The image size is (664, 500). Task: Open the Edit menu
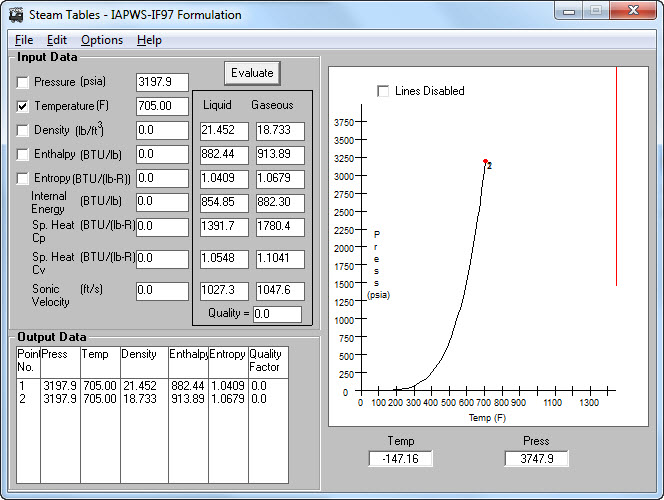point(57,40)
